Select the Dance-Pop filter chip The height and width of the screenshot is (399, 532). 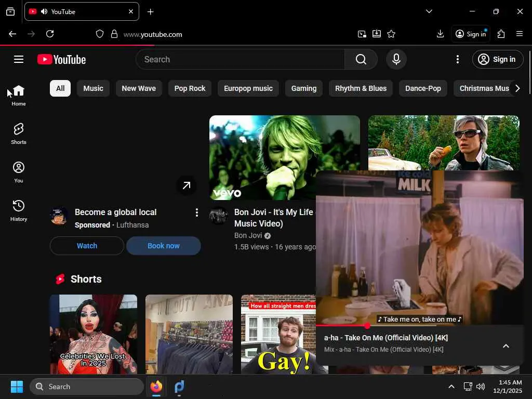click(423, 88)
